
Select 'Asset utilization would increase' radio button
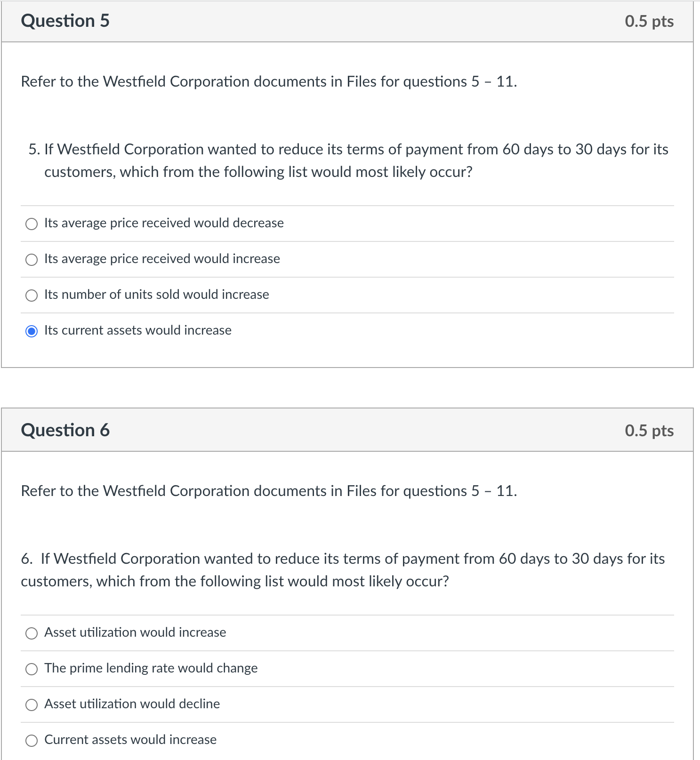click(32, 633)
